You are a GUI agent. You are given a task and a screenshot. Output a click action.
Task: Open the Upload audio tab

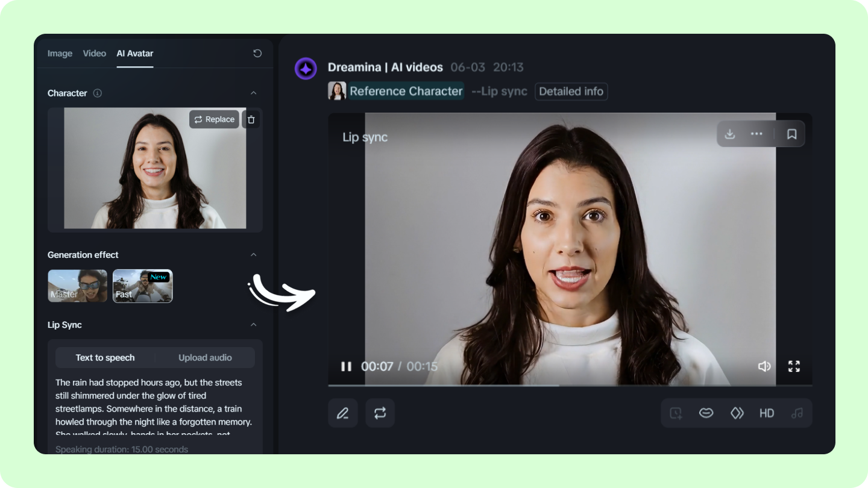(205, 357)
